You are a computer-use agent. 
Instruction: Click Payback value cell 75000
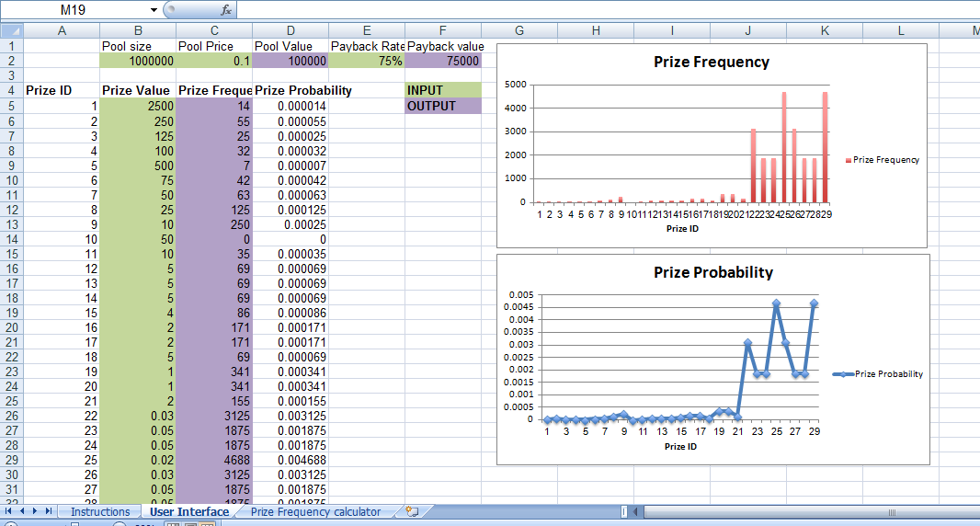[443, 61]
